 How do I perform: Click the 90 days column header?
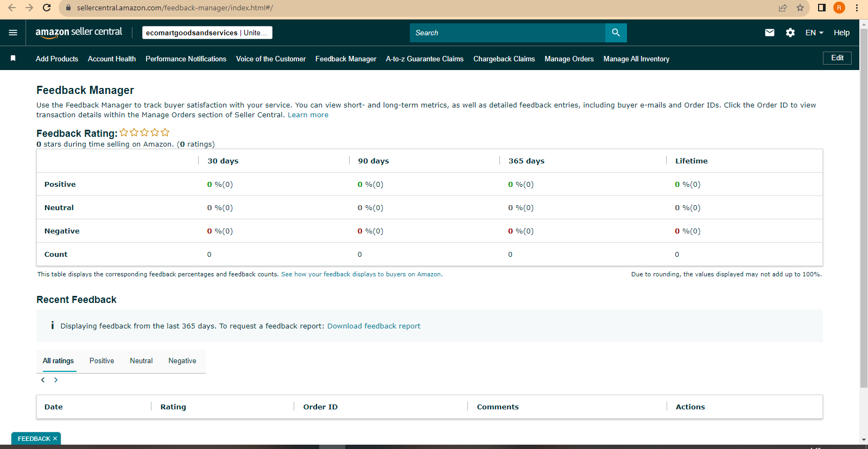tap(373, 161)
